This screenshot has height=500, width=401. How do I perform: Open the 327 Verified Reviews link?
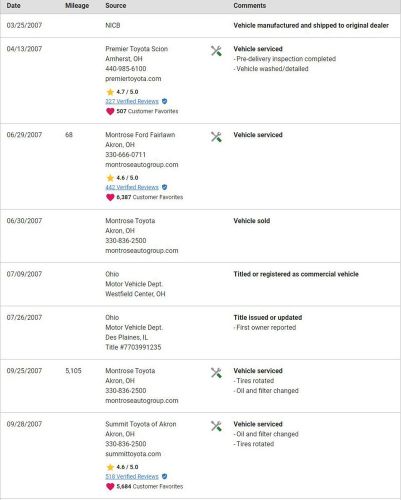132,101
